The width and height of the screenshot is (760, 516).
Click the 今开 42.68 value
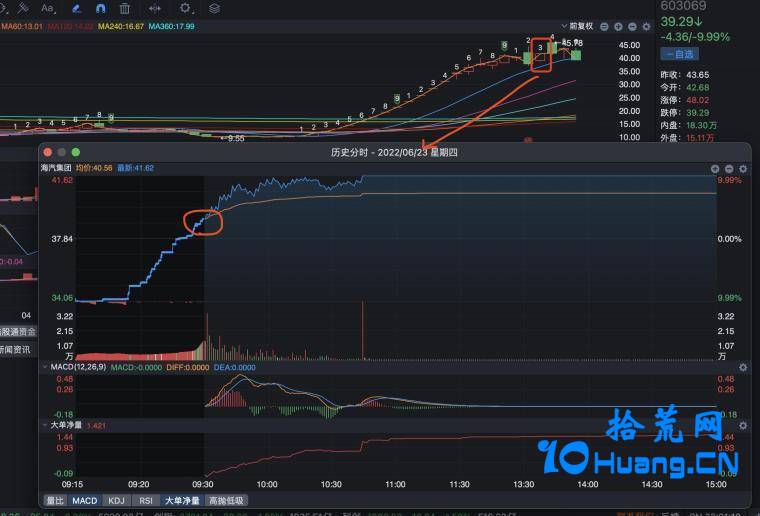[x=697, y=88]
